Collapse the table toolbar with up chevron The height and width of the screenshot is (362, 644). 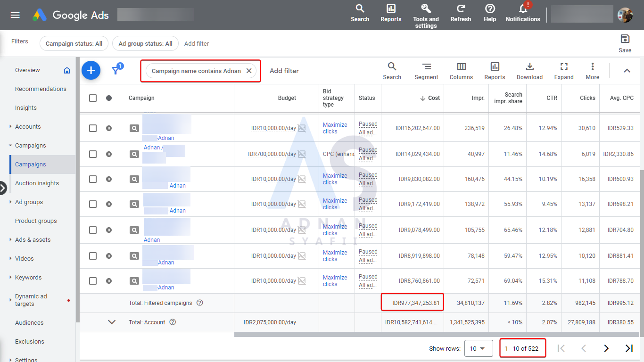(627, 71)
